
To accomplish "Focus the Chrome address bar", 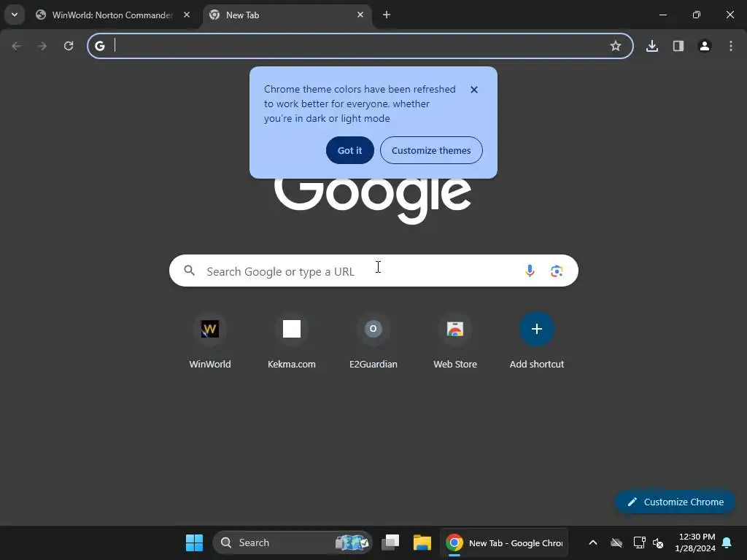I will [360, 46].
